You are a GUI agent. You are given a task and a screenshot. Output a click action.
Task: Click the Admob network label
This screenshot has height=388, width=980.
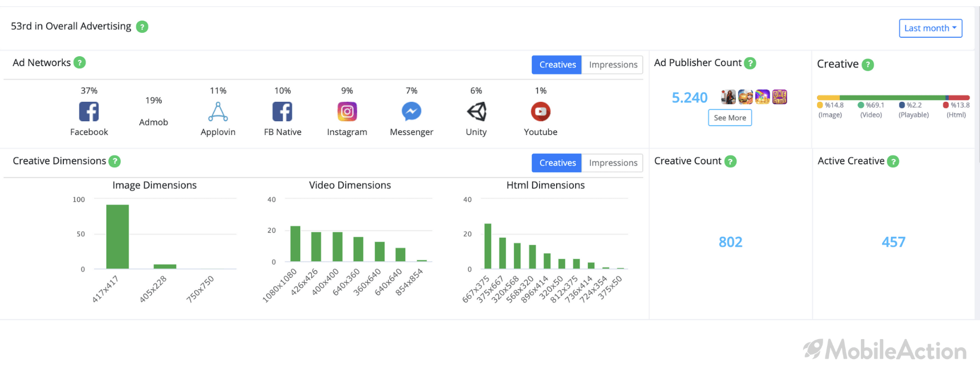coord(154,122)
